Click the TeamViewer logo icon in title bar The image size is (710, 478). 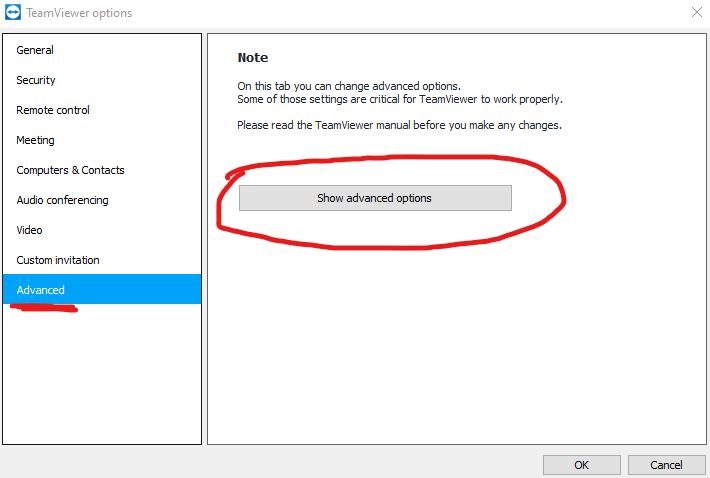tap(13, 13)
